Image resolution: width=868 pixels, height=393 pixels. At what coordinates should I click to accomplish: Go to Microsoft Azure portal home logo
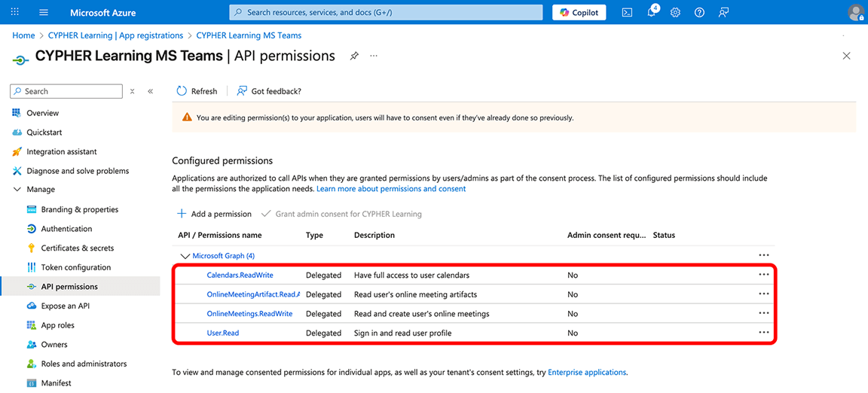click(103, 12)
